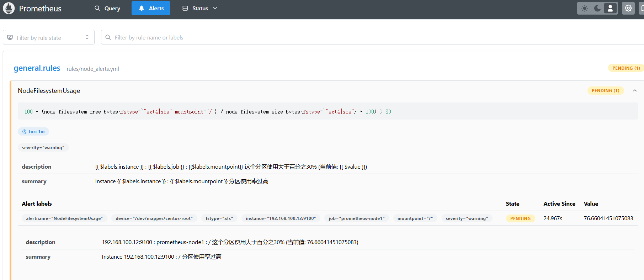Open the general.rules group link

37,68
